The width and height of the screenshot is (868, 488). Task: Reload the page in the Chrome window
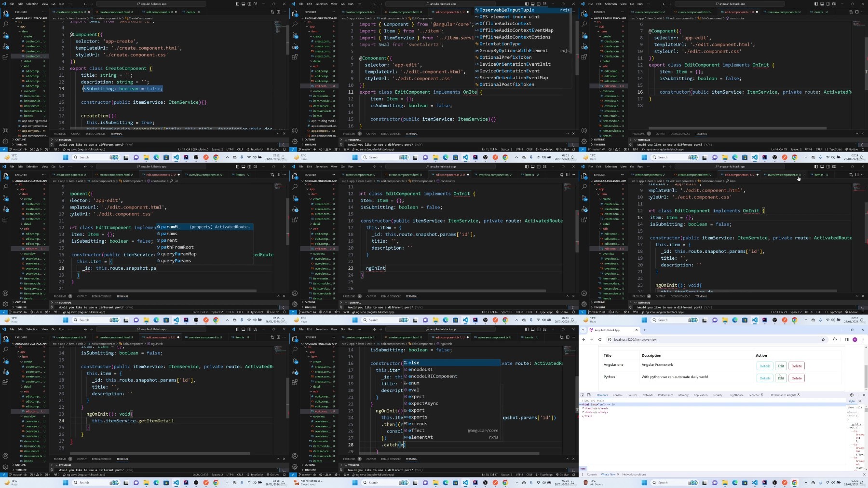click(x=600, y=339)
